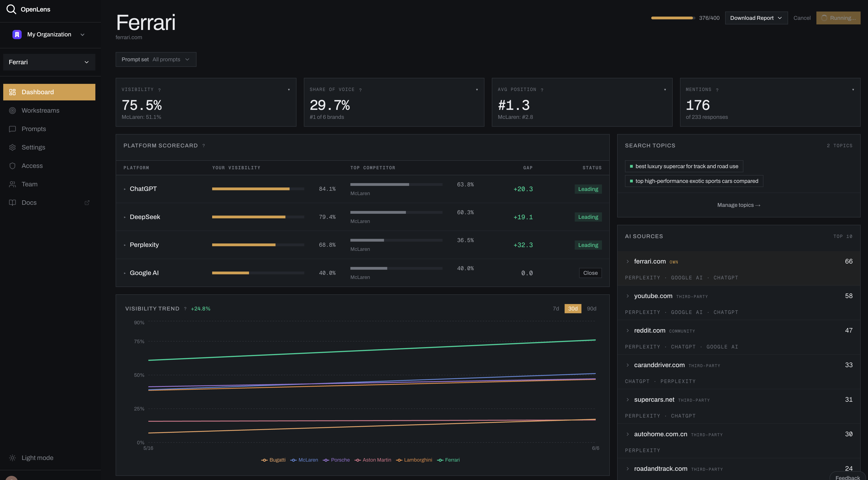This screenshot has height=480, width=868.
Task: Click the Light mode sun icon
Action: 12,458
